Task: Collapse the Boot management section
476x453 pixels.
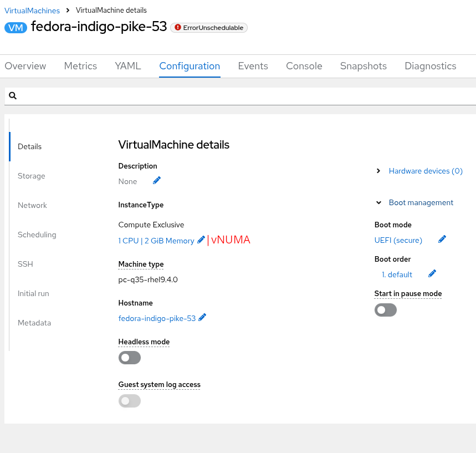Action: (x=378, y=202)
